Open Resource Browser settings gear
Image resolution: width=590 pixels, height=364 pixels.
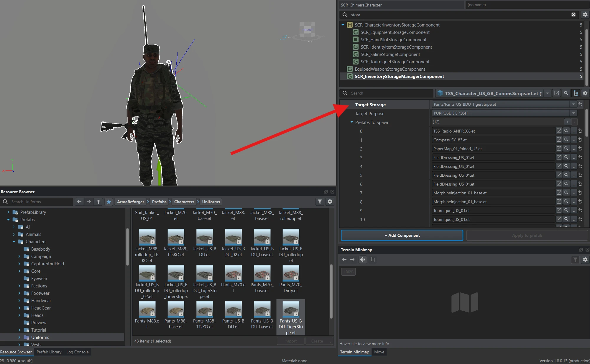[x=330, y=202]
